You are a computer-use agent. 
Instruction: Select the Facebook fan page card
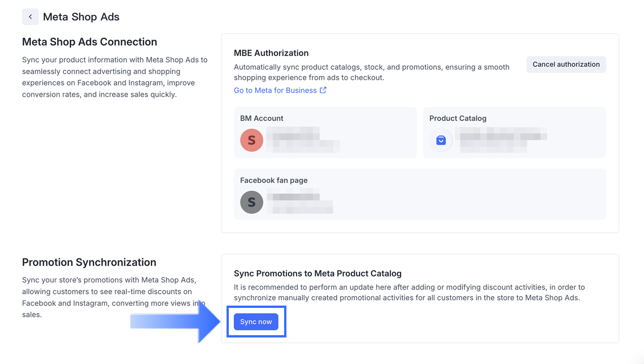coord(420,194)
